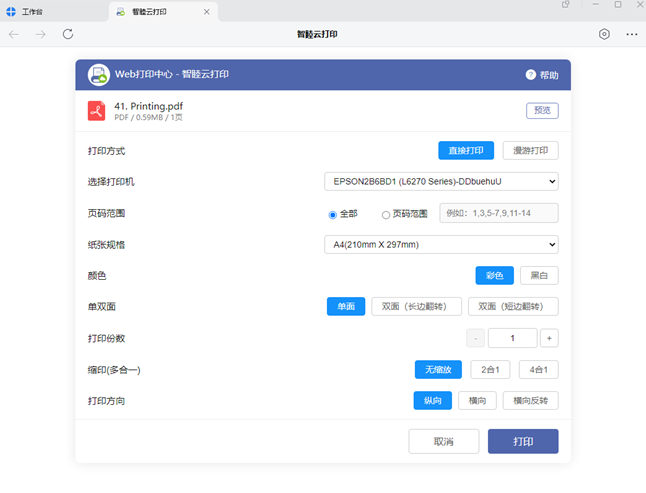Open the printer selection dropdown
The image size is (646, 493).
441,181
